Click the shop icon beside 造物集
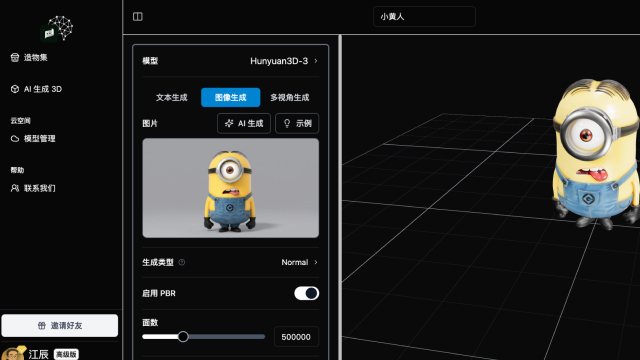 click(x=15, y=58)
